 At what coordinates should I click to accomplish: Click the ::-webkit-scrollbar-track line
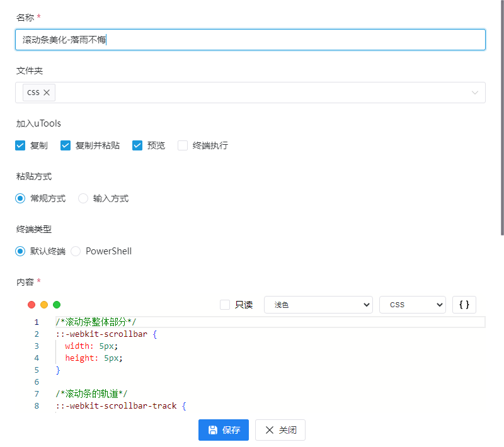click(121, 405)
